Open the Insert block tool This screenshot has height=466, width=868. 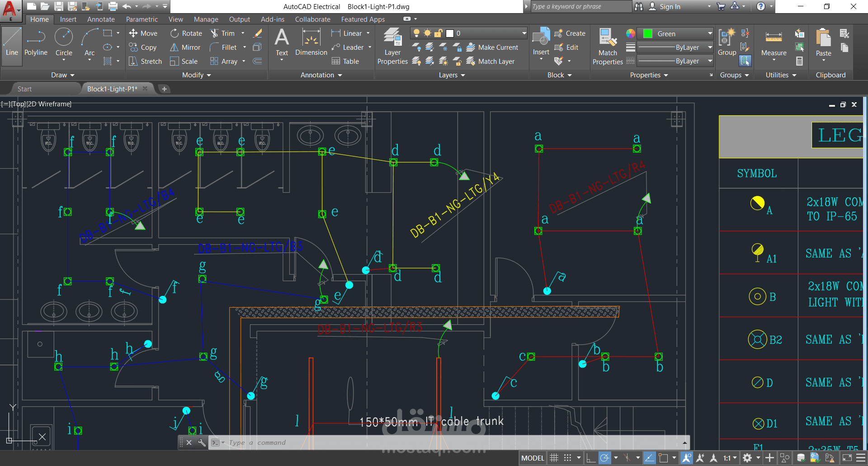(541, 42)
